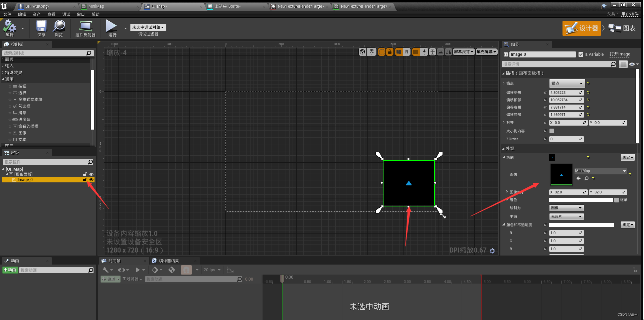Open the Fill Screen (填充屏幕) dropdown
This screenshot has height=320, width=644.
pos(487,52)
